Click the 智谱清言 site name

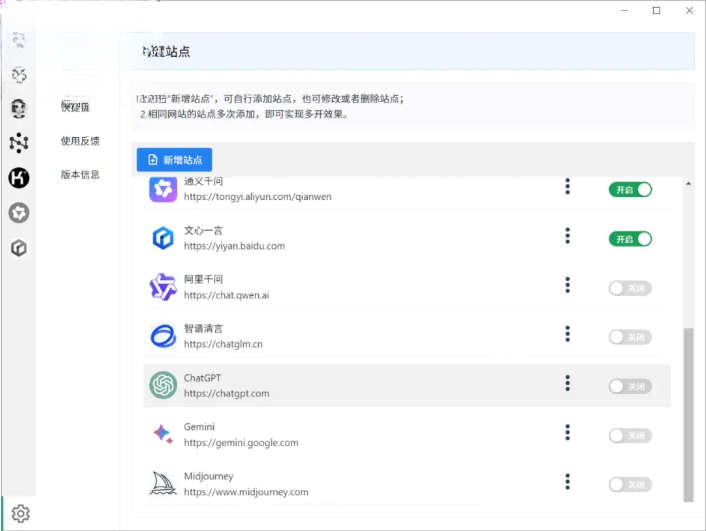[x=203, y=328]
